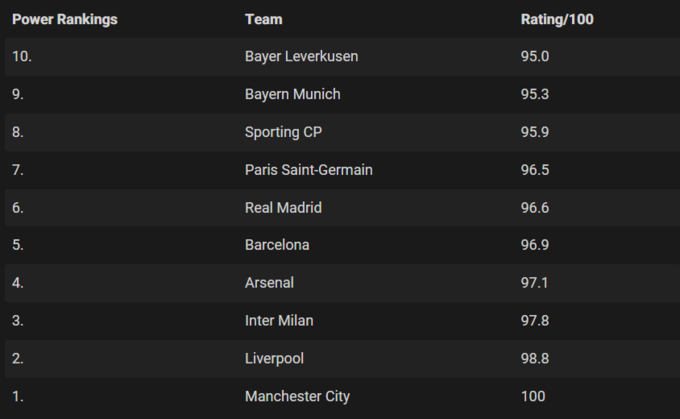Click Manchester City's 100 rating
This screenshot has width=680, height=419.
tap(533, 396)
